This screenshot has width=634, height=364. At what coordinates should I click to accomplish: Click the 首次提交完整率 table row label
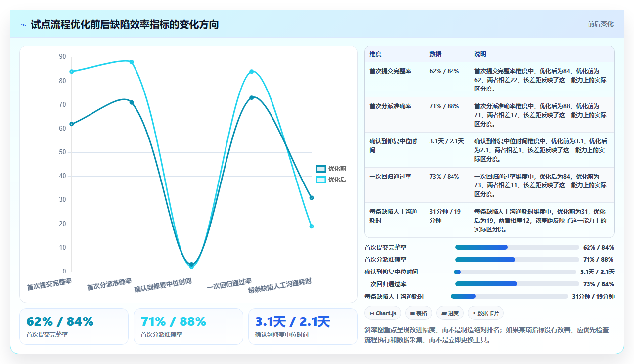tap(390, 71)
